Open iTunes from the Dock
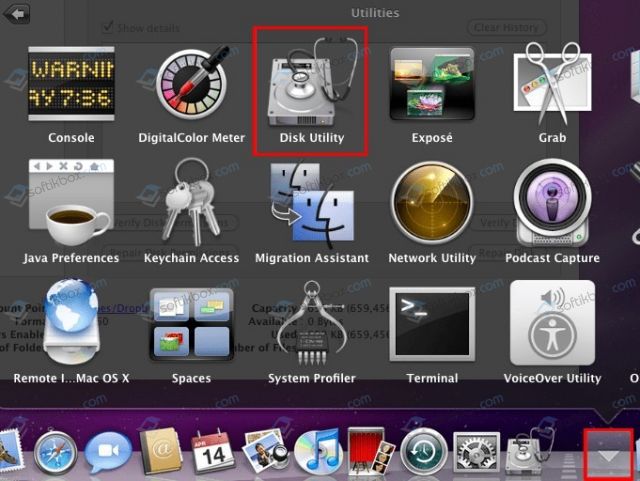640x481 pixels. (318, 452)
